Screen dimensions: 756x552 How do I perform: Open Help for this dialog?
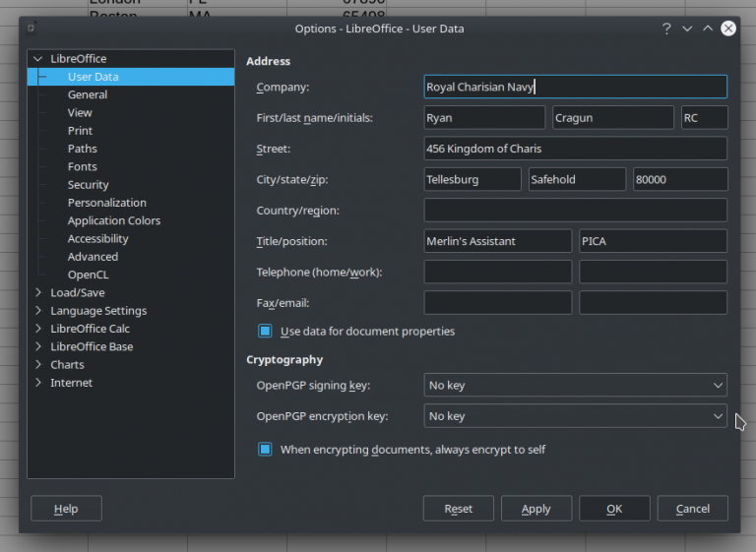(66, 509)
